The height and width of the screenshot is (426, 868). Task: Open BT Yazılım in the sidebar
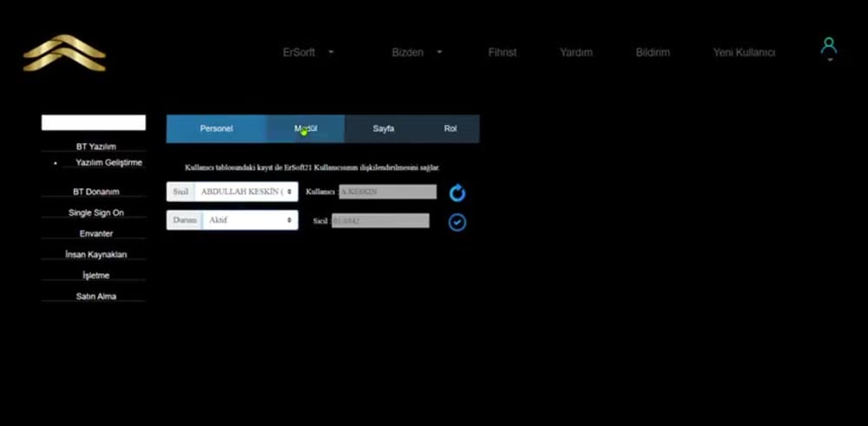pyautogui.click(x=95, y=147)
